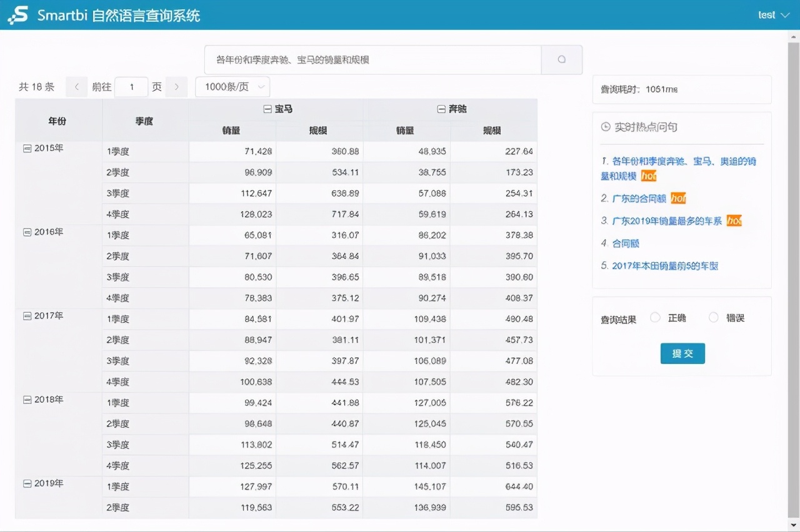Click the hot badge next to 广东的合同额
Image resolution: width=800 pixels, height=532 pixels.
click(x=679, y=199)
